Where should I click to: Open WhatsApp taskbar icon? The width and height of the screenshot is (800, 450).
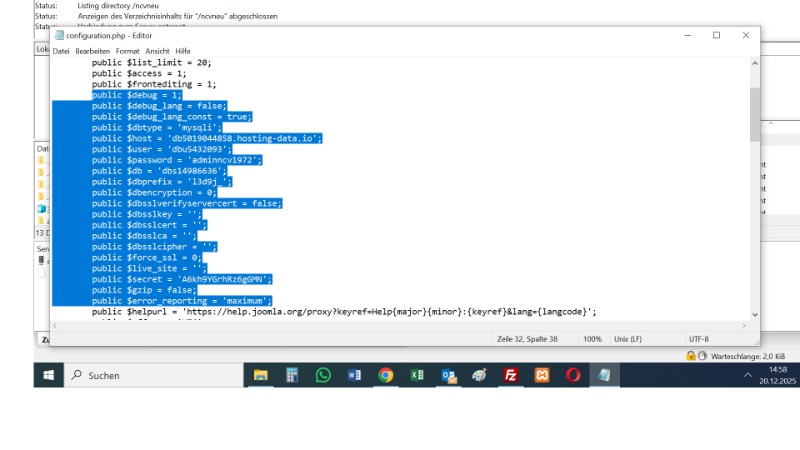[x=323, y=375]
